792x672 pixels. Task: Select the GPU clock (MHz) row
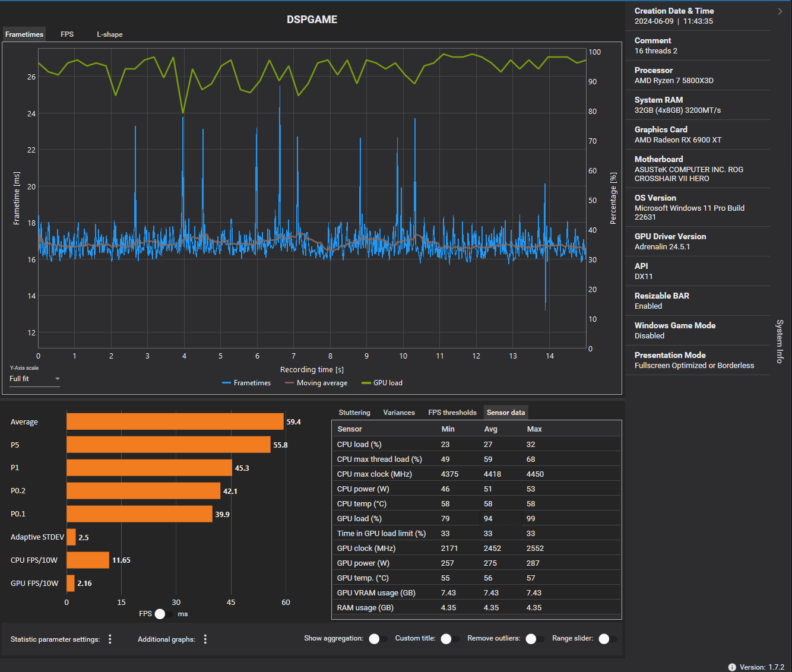click(477, 548)
